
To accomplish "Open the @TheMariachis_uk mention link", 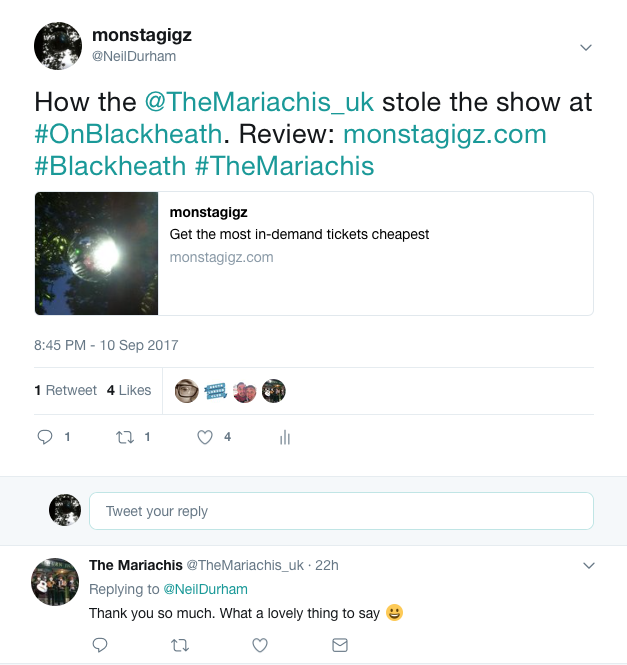I will click(x=259, y=102).
